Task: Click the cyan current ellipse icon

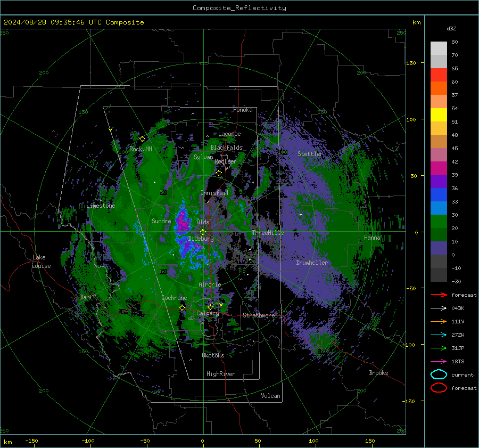Action: click(439, 374)
